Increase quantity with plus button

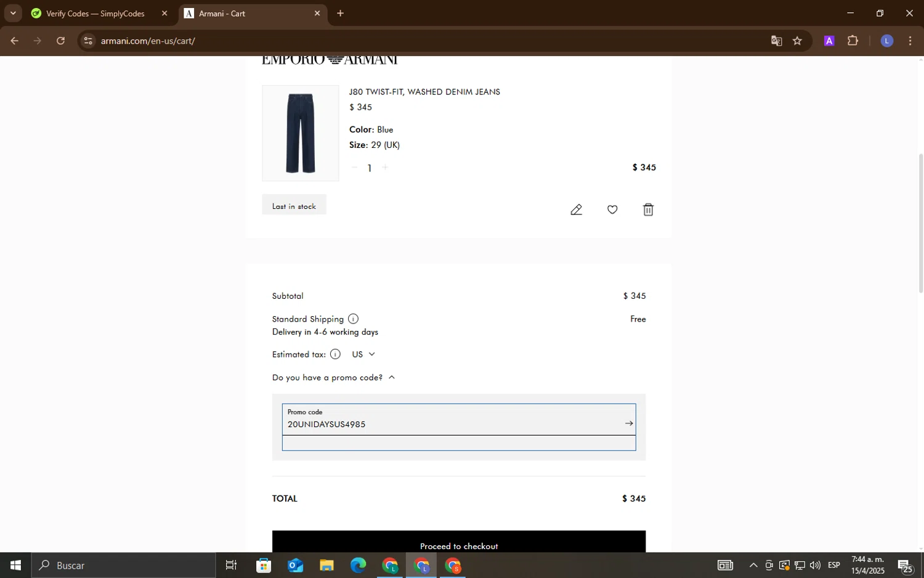click(385, 168)
